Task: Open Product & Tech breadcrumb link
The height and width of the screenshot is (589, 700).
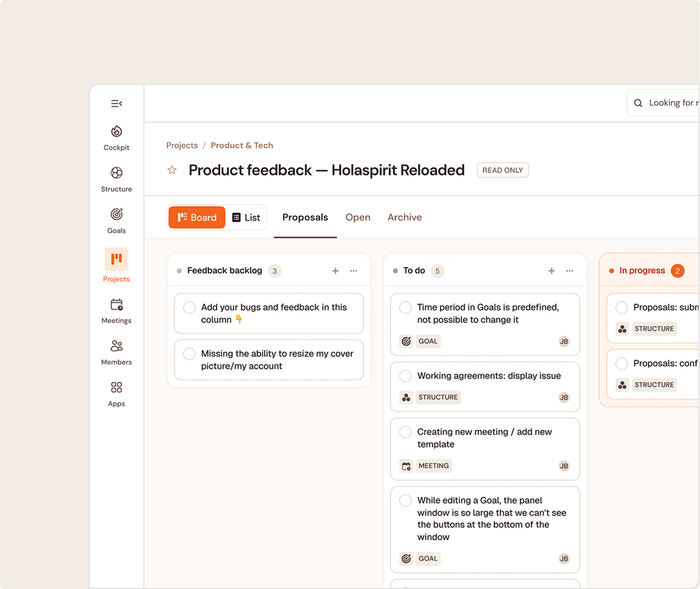Action: pyautogui.click(x=242, y=146)
